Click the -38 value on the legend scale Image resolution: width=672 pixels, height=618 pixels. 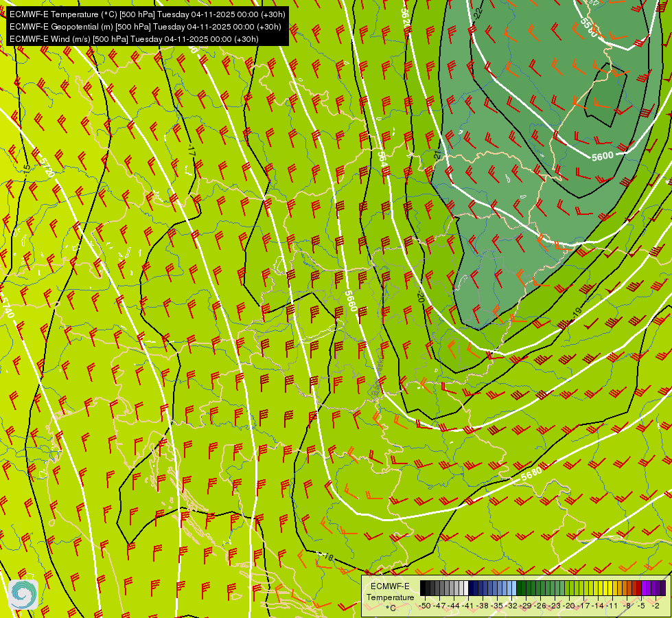483,606
